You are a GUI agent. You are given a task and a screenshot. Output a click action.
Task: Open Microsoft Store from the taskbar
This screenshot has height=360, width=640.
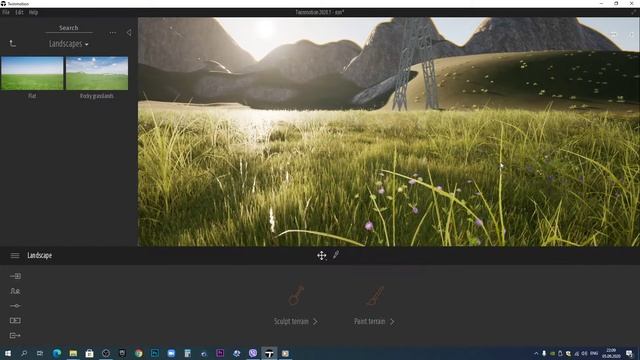[89, 353]
